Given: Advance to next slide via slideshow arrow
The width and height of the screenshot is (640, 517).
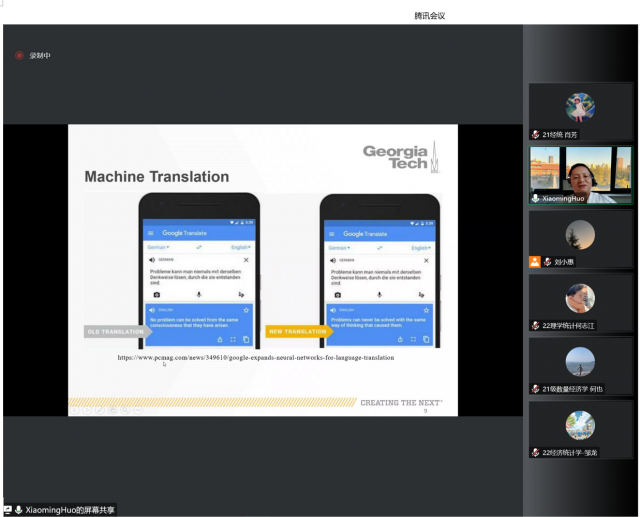Looking at the screenshot, I should (87, 410).
